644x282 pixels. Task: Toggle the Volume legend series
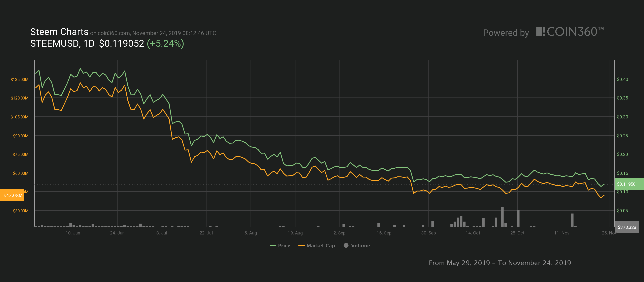[360, 246]
